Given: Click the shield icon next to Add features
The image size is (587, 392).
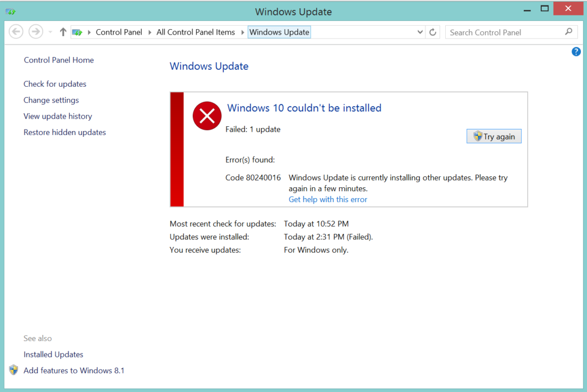Looking at the screenshot, I should coord(13,370).
